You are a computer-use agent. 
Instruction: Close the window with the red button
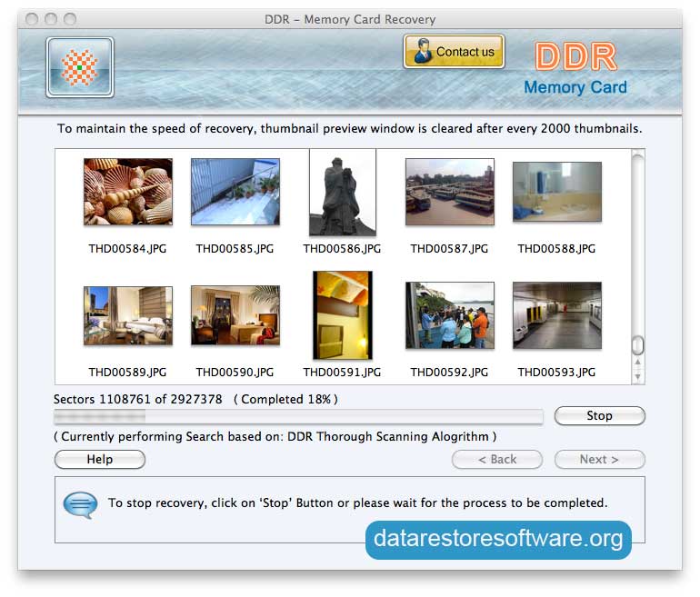tap(32, 19)
